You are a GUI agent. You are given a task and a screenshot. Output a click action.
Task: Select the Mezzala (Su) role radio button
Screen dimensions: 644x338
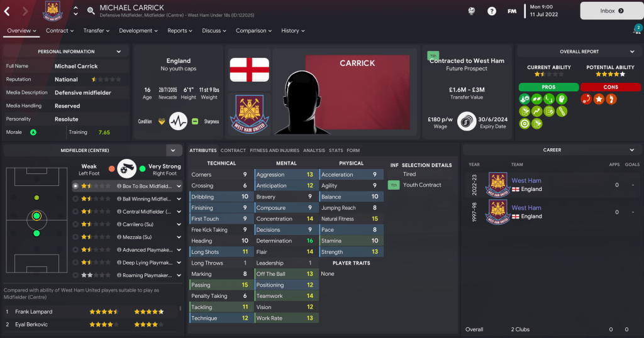tap(75, 237)
